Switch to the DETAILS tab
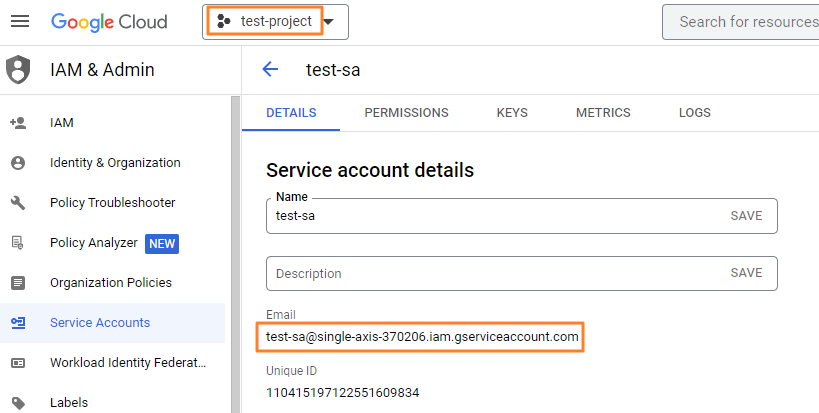Screen dimensions: 819x413 [x=291, y=113]
